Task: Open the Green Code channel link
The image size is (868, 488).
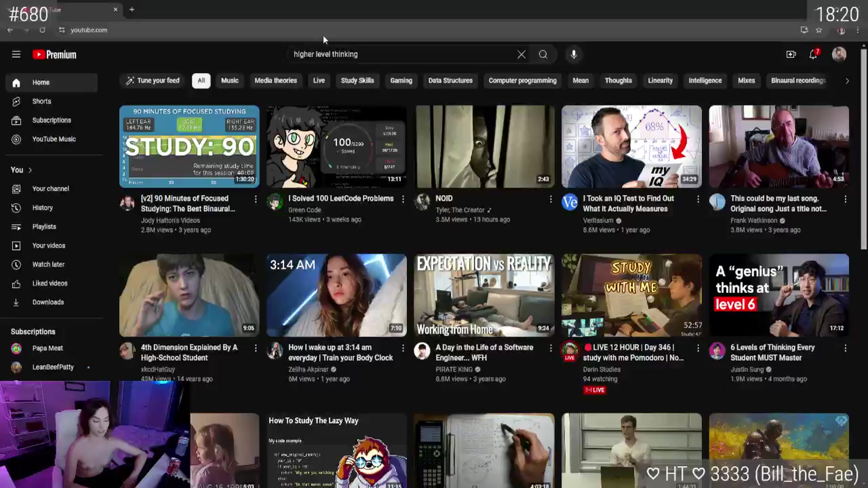Action: click(305, 210)
